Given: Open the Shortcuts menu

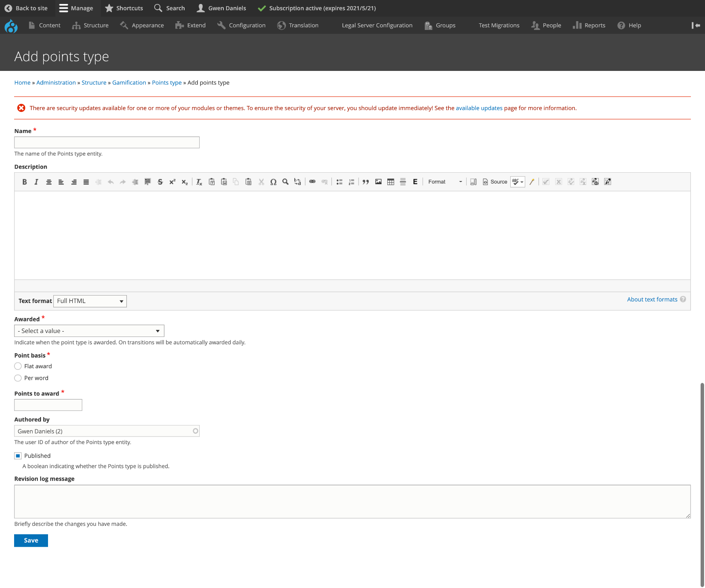Looking at the screenshot, I should pos(124,8).
